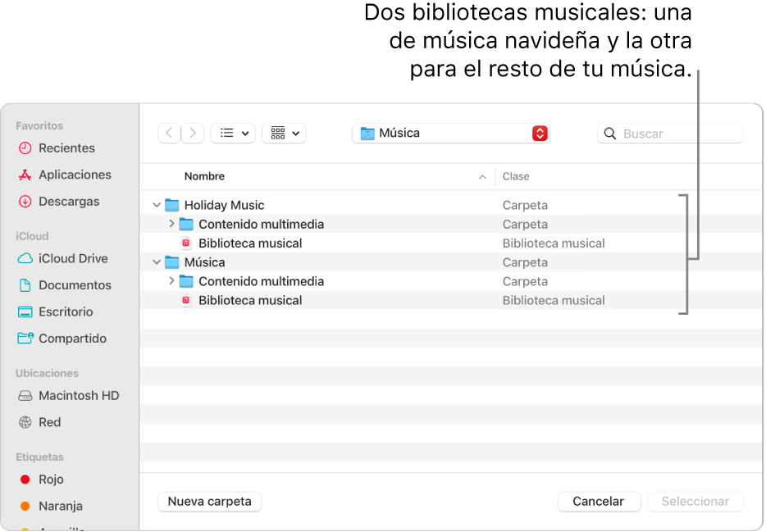Open the Documentos sidebar item
The height and width of the screenshot is (532, 766).
coord(76,285)
